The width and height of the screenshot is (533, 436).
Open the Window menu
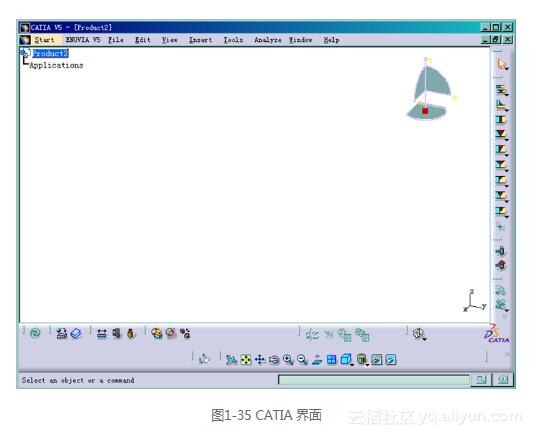click(300, 40)
